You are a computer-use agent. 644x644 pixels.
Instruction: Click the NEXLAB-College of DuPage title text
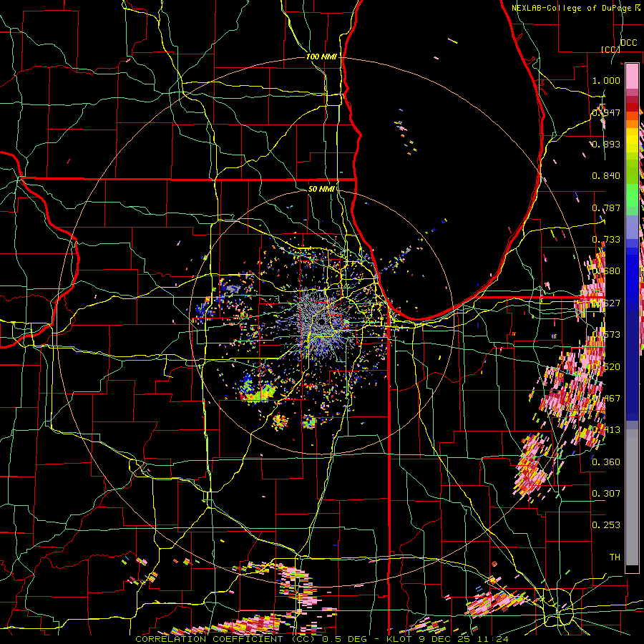tap(573, 8)
